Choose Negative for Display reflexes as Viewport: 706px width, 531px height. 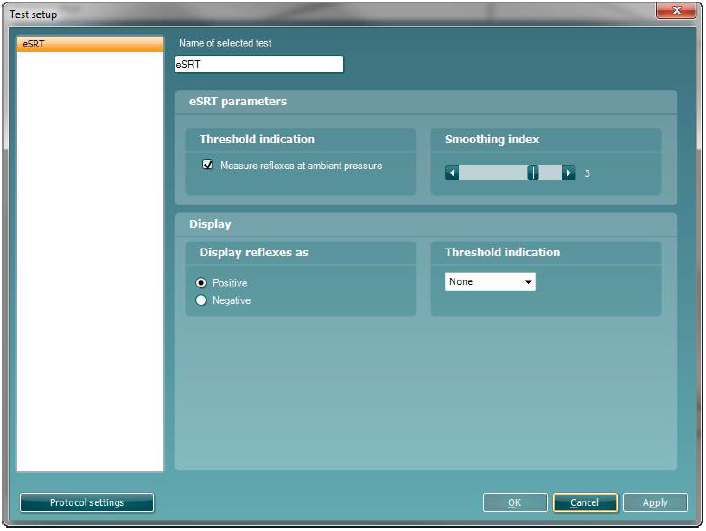pos(202,300)
